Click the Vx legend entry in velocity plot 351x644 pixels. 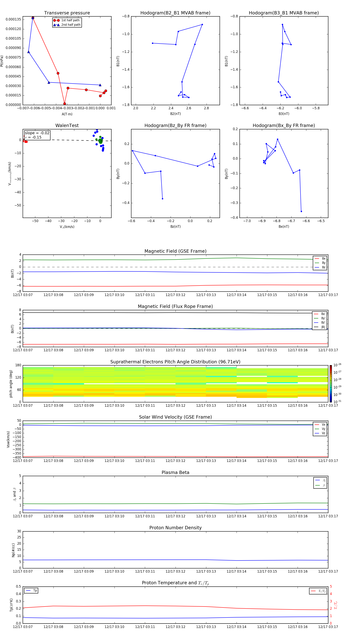[x=320, y=424]
